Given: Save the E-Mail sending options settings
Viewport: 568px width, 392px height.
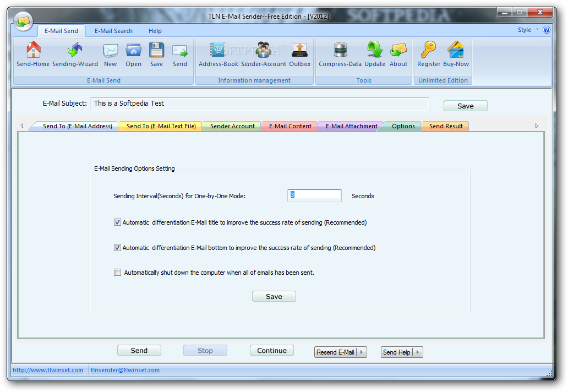Looking at the screenshot, I should tap(274, 297).
